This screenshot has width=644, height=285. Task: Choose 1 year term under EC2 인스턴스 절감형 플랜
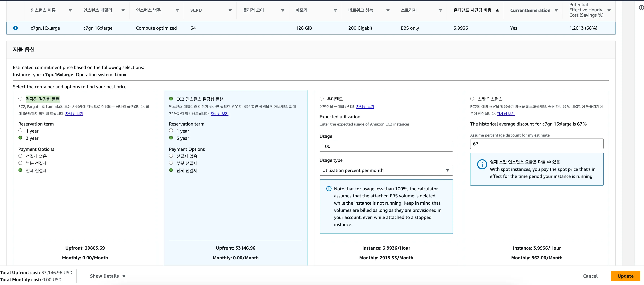coord(171,131)
